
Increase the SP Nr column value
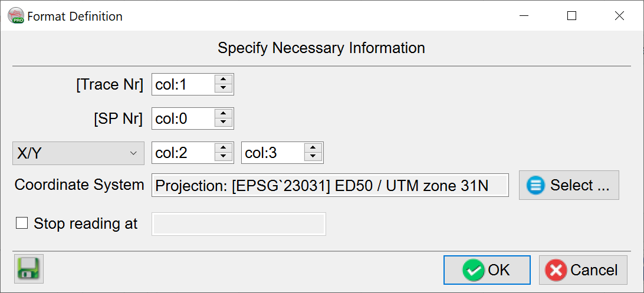coord(223,114)
